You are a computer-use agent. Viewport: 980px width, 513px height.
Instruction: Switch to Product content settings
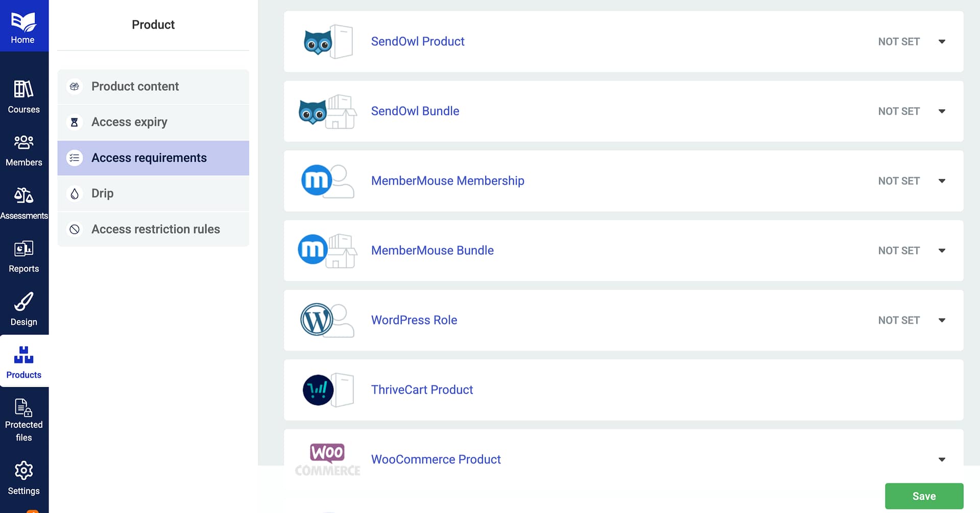pyautogui.click(x=135, y=86)
